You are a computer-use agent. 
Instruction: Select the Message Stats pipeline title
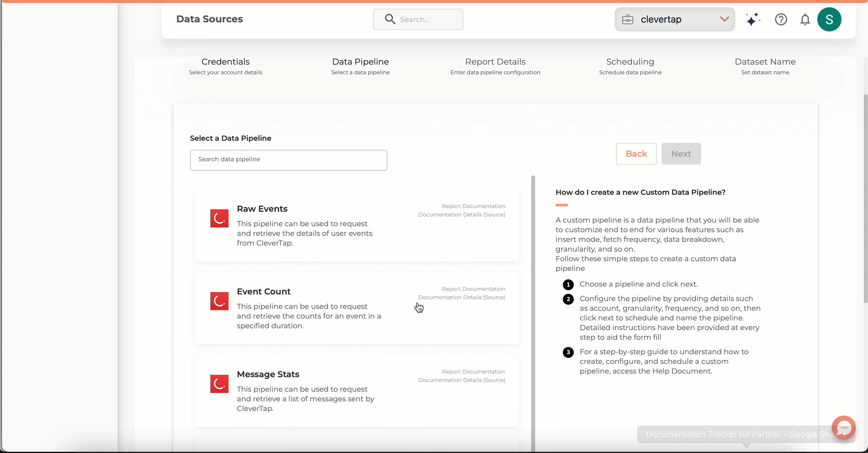(x=268, y=374)
